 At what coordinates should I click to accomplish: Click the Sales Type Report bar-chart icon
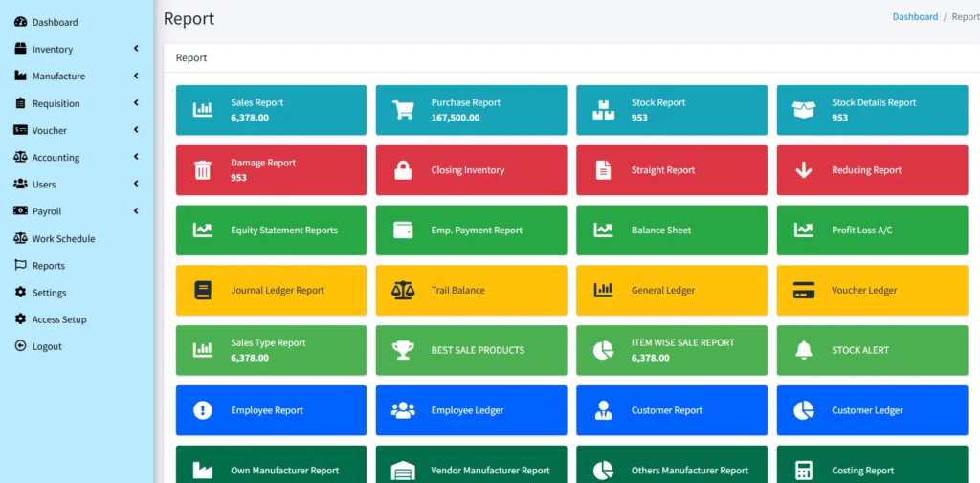pyautogui.click(x=203, y=350)
